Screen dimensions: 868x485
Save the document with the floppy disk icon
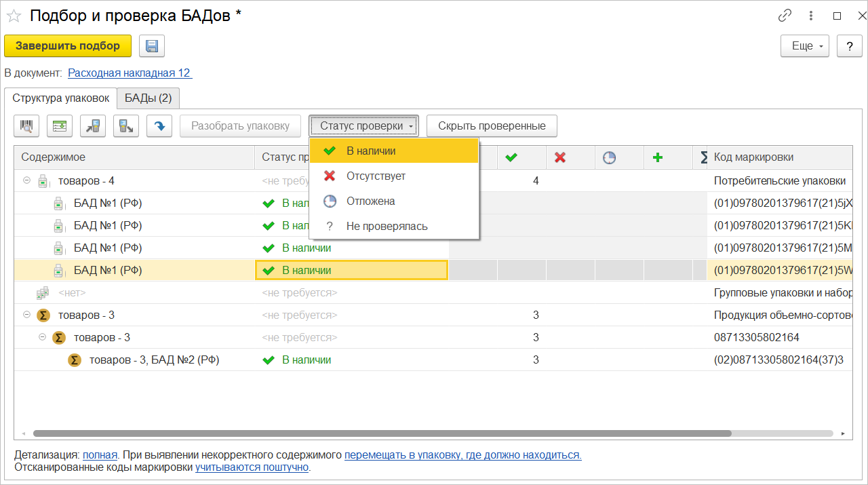tap(152, 46)
